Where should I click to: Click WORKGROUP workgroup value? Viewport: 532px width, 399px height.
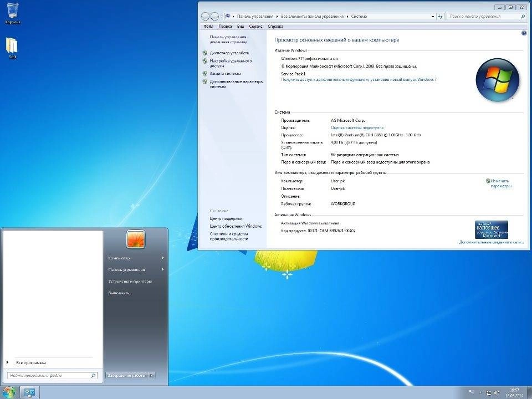pos(343,204)
